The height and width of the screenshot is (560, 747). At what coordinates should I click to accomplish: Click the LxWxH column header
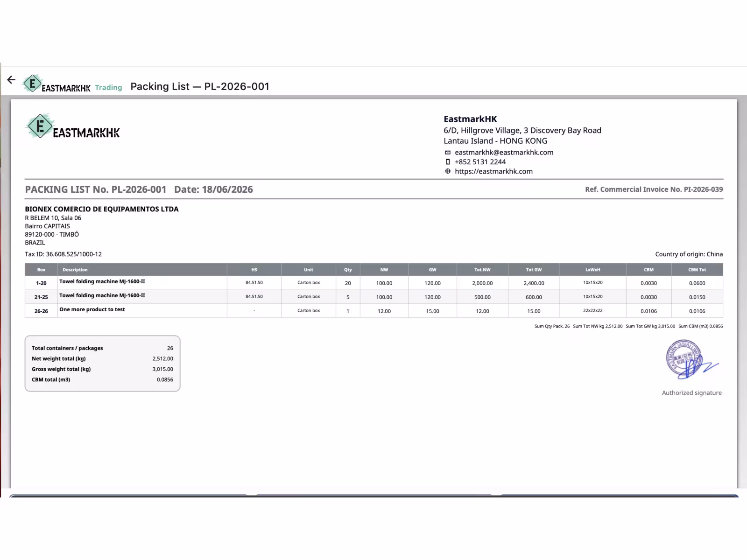point(592,270)
